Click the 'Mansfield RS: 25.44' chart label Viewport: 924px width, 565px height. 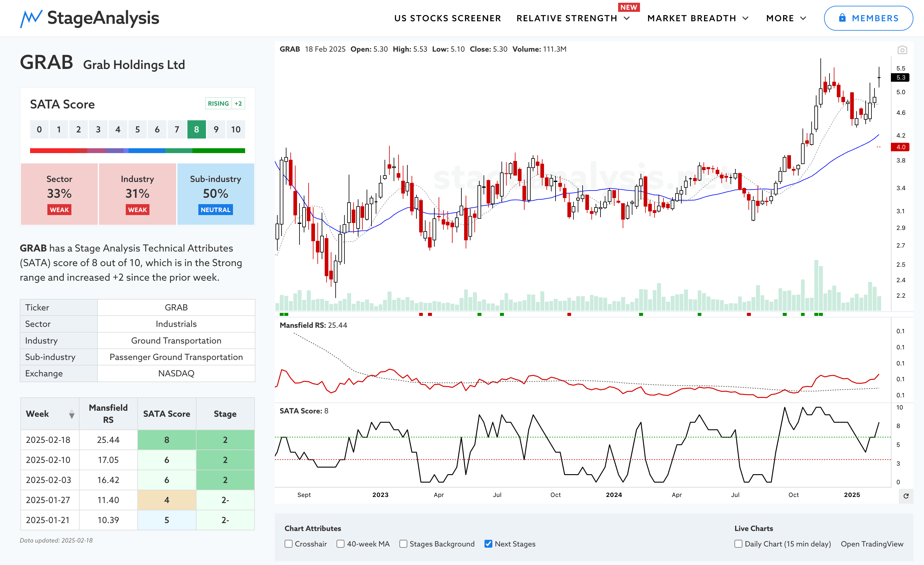(x=313, y=325)
